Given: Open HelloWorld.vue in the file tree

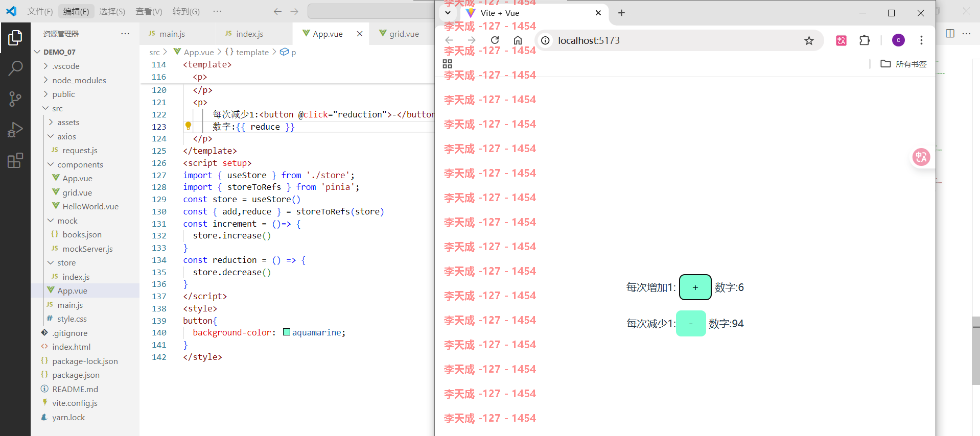Looking at the screenshot, I should (90, 206).
